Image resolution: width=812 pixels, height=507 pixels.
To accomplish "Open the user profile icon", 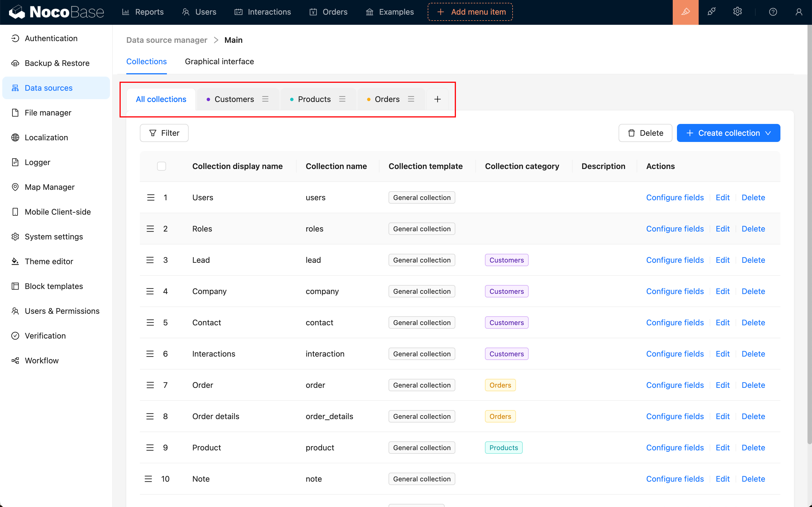I will click(x=798, y=12).
